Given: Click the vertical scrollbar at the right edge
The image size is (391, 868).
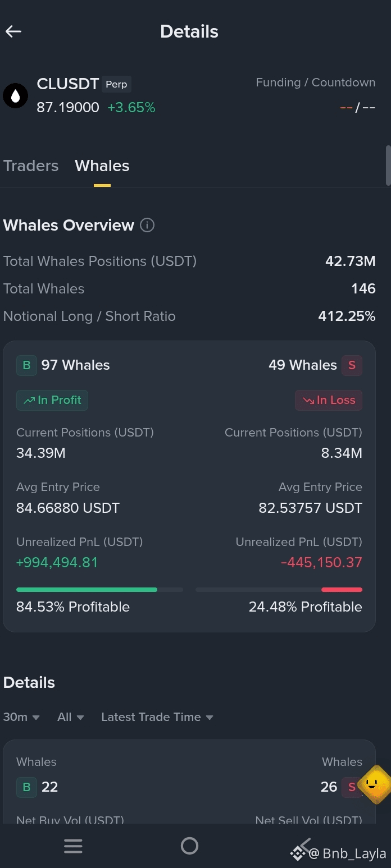Looking at the screenshot, I should [x=388, y=166].
